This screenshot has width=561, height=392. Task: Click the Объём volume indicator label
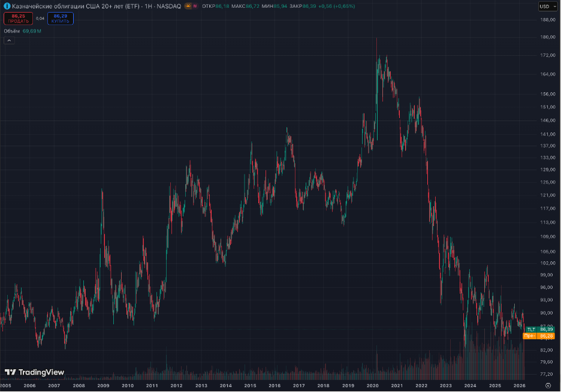click(x=12, y=31)
